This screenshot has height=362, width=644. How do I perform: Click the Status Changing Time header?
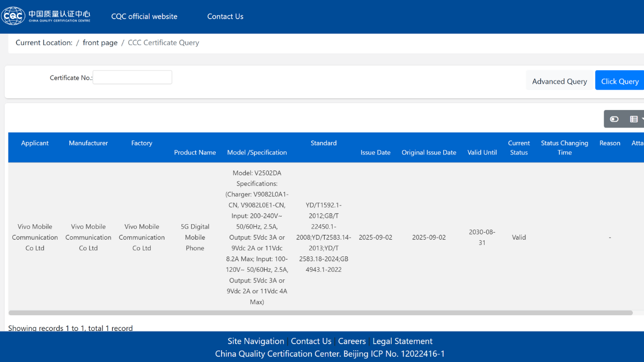coord(565,147)
